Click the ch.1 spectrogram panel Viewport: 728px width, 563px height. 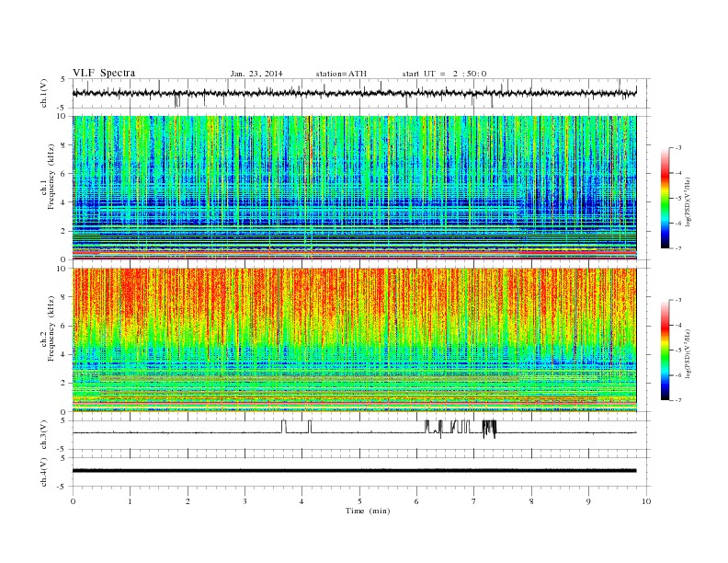click(354, 188)
